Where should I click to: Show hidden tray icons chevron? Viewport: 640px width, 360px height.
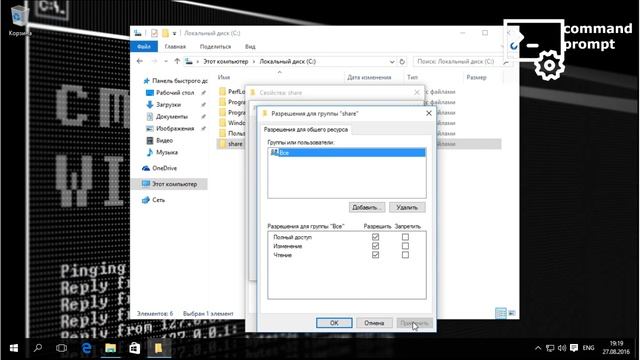tap(538, 348)
